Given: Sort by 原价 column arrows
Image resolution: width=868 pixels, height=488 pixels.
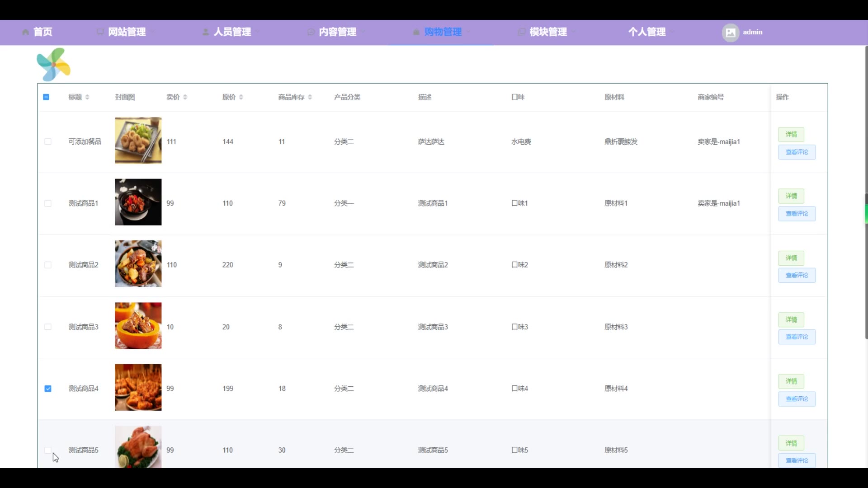Looking at the screenshot, I should (x=241, y=97).
